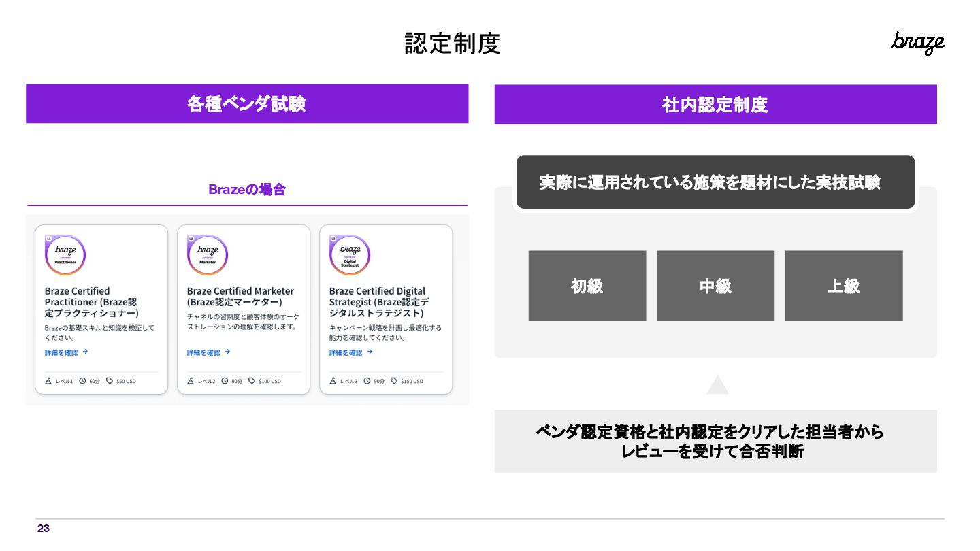Click the Braze Certified Practitioner title text
Image resolution: width=980 pixels, height=551 pixels.
pyautogui.click(x=92, y=302)
